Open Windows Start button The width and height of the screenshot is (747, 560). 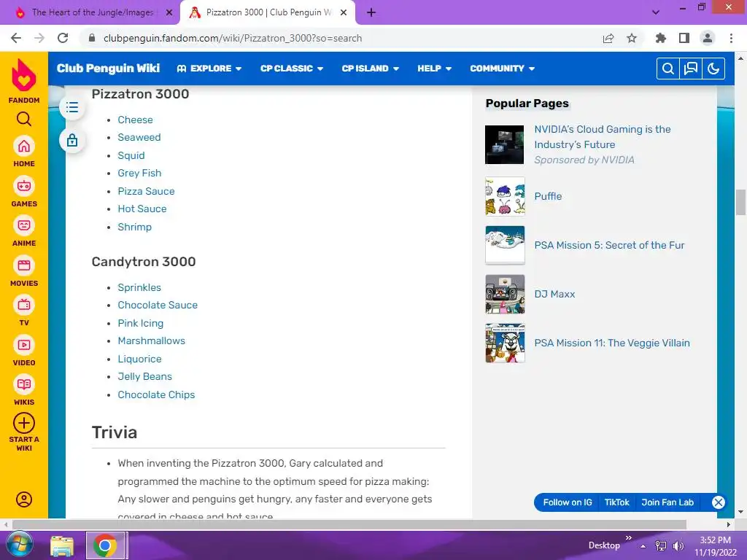[x=20, y=545]
